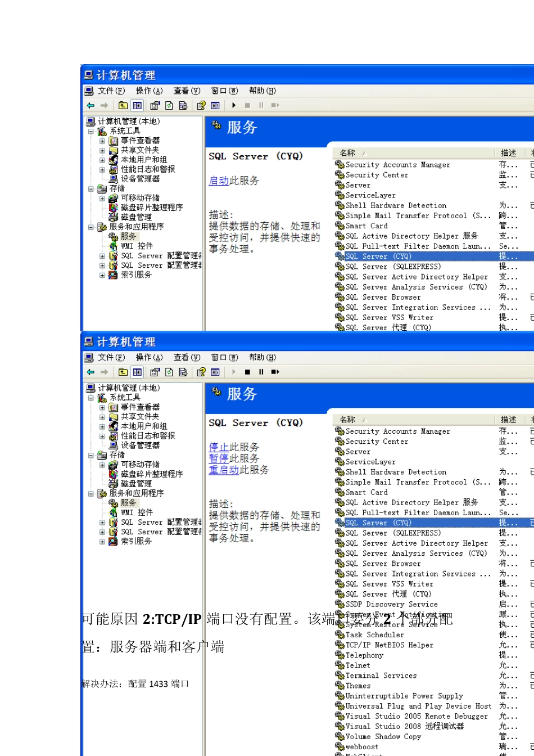This screenshot has width=534, height=756.
Task: Open 文件(F) menu in lower window
Action: point(111,357)
